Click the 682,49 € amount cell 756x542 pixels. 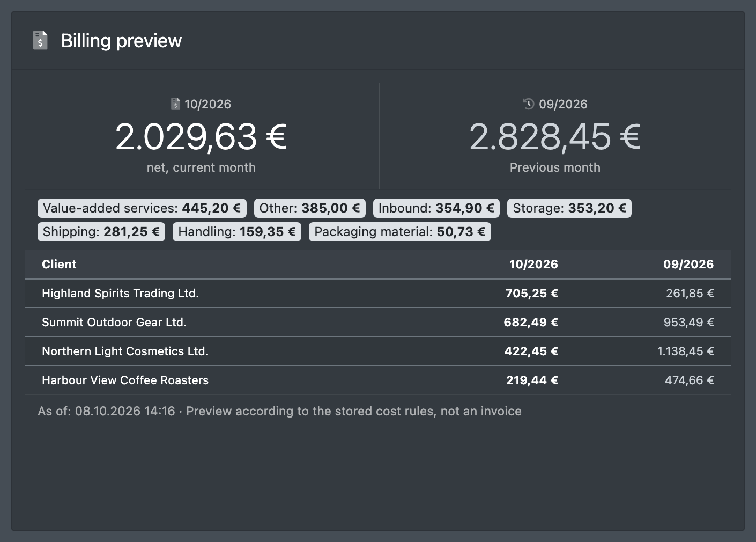tap(531, 323)
